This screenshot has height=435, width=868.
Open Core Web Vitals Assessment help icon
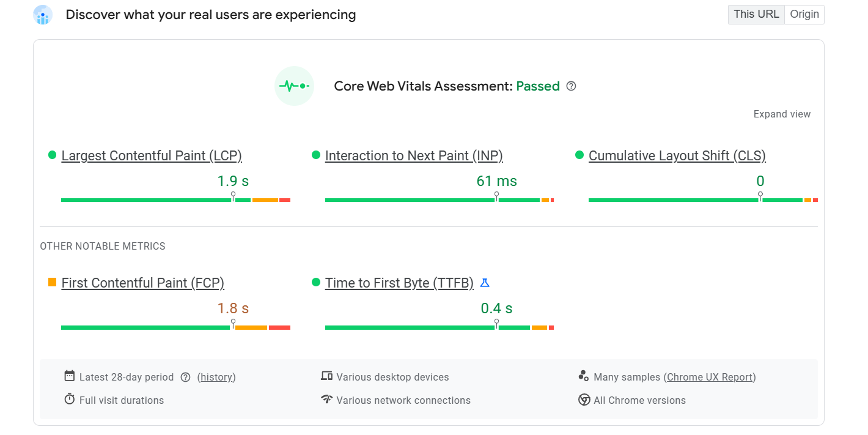coord(572,86)
